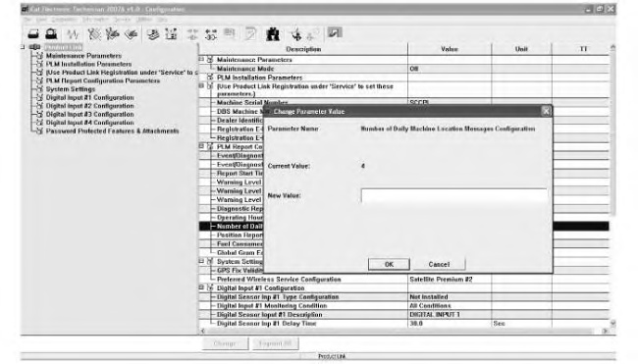The image size is (638, 364).
Task: Click the page with pencil toolbar icon
Action: pos(250,33)
